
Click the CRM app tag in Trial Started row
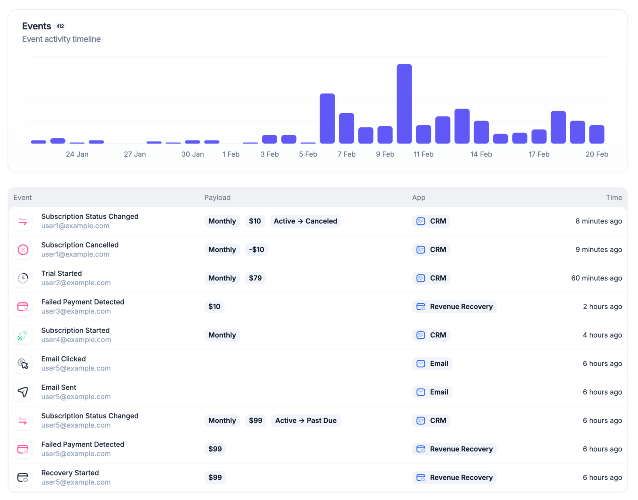[431, 278]
